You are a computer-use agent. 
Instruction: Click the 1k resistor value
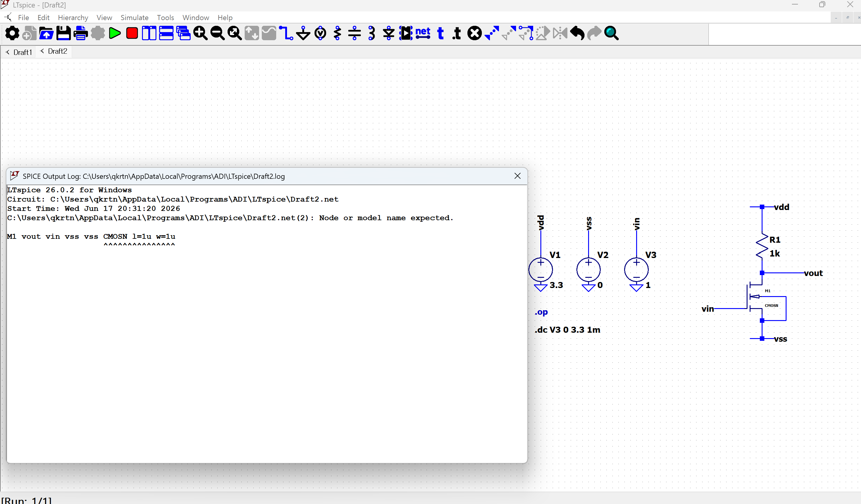775,253
